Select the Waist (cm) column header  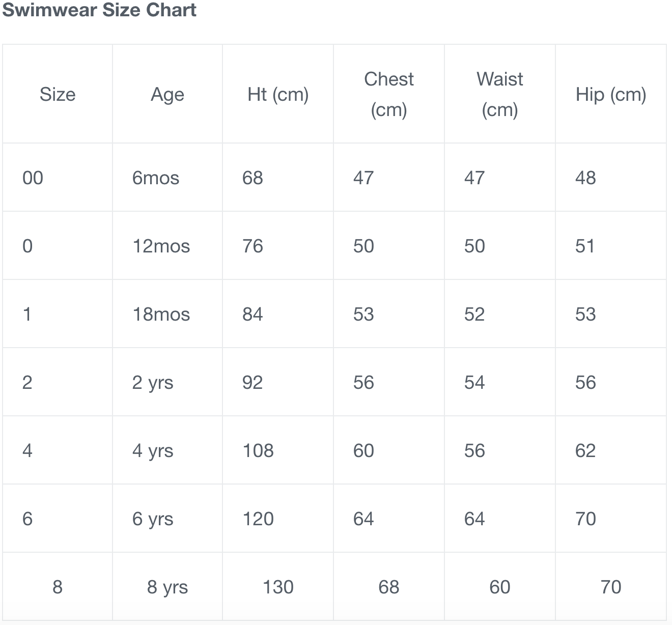(x=500, y=94)
